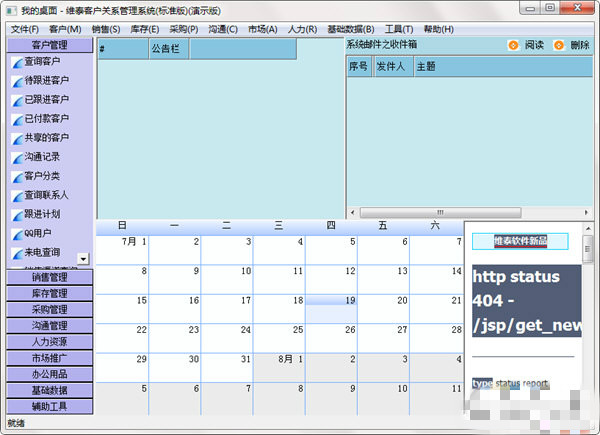Click the 删除 button label
Screen dimensions: 600x435
click(x=580, y=45)
